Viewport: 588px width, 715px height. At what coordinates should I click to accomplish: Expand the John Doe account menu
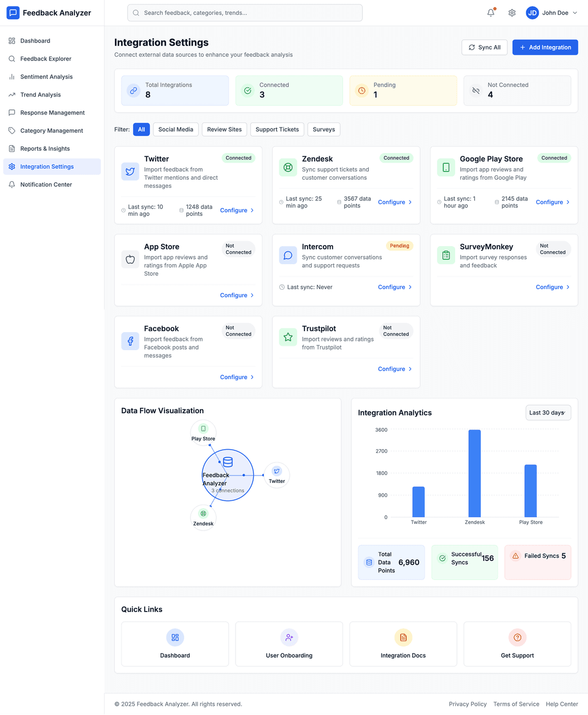coord(552,13)
